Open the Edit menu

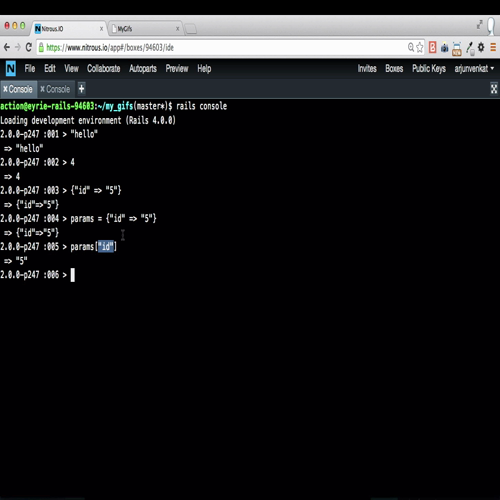click(x=50, y=69)
